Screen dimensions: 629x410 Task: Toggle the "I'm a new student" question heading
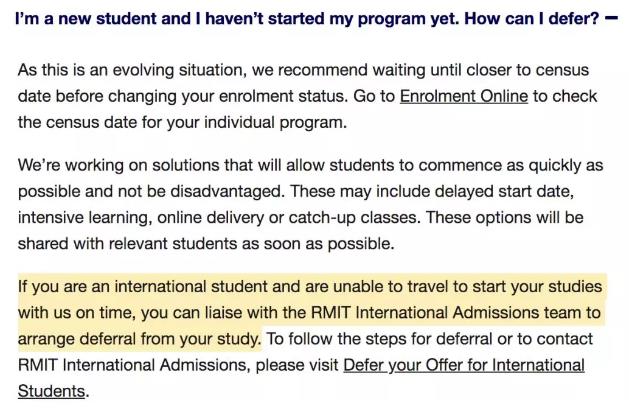point(307,18)
